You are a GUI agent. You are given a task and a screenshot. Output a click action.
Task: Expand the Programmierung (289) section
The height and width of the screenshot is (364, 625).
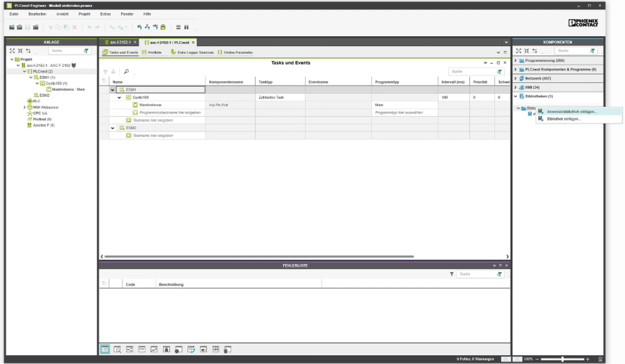pyautogui.click(x=516, y=61)
